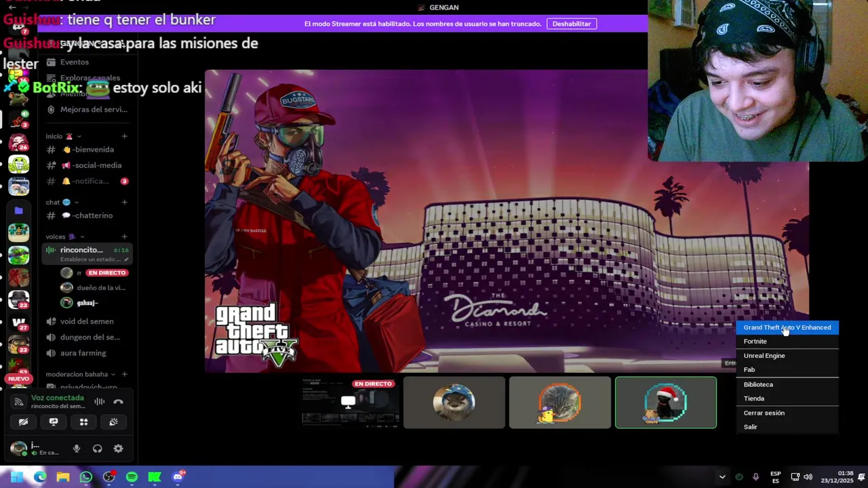The width and height of the screenshot is (868, 488).
Task: Open Biblioteca from the tray menu
Action: (x=787, y=384)
